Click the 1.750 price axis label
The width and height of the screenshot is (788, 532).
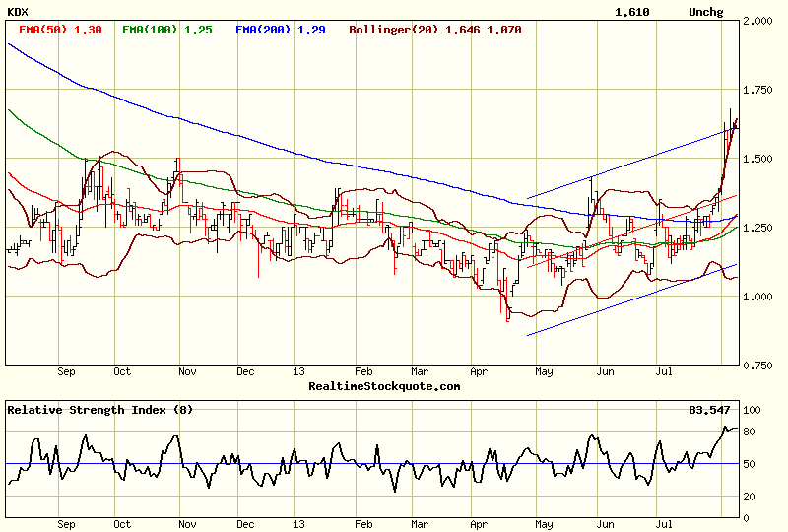759,89
